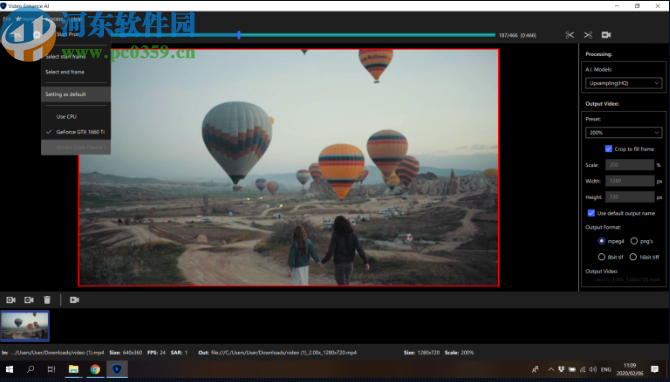Click the remove-video camera icon left of the trash
Screen dimensions: 670x382
pos(29,300)
